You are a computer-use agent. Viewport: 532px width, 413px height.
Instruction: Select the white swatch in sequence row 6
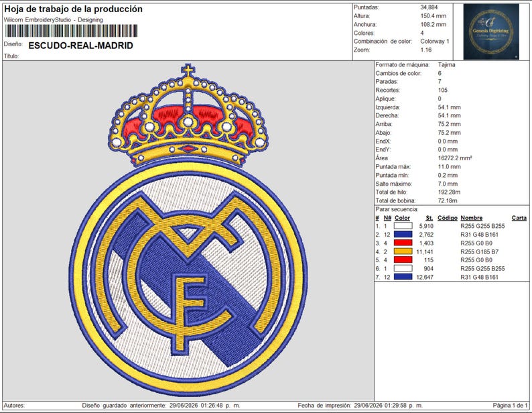(x=403, y=268)
